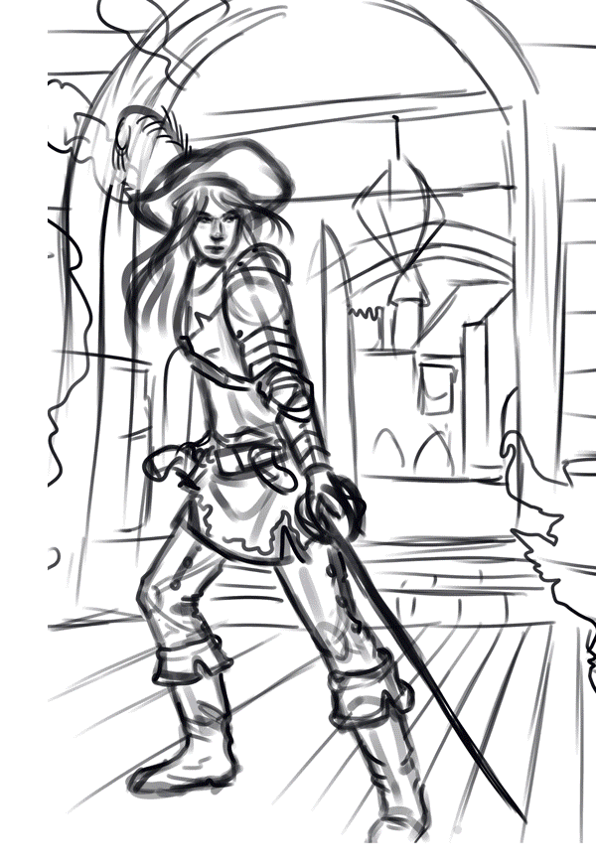The image size is (596, 868).
Task: Click the pistol tucked in the belt
Action: (167, 460)
